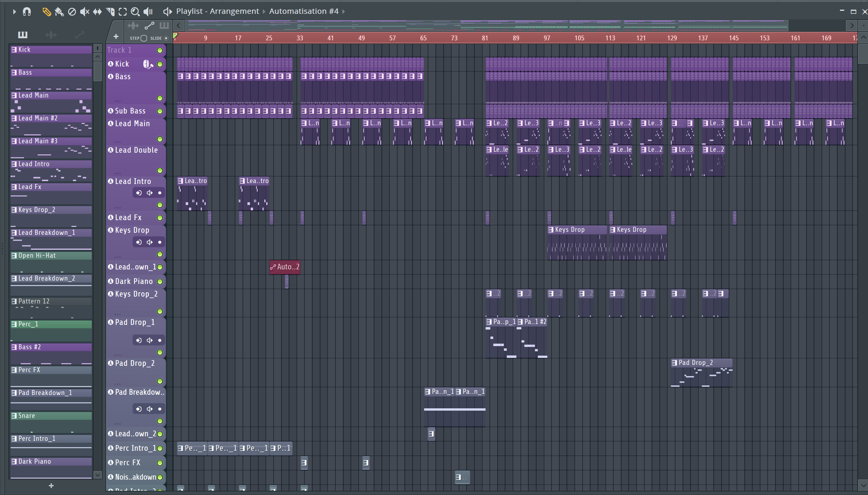The width and height of the screenshot is (868, 495).
Task: Click bar 81 on the timeline ruler
Action: [485, 38]
